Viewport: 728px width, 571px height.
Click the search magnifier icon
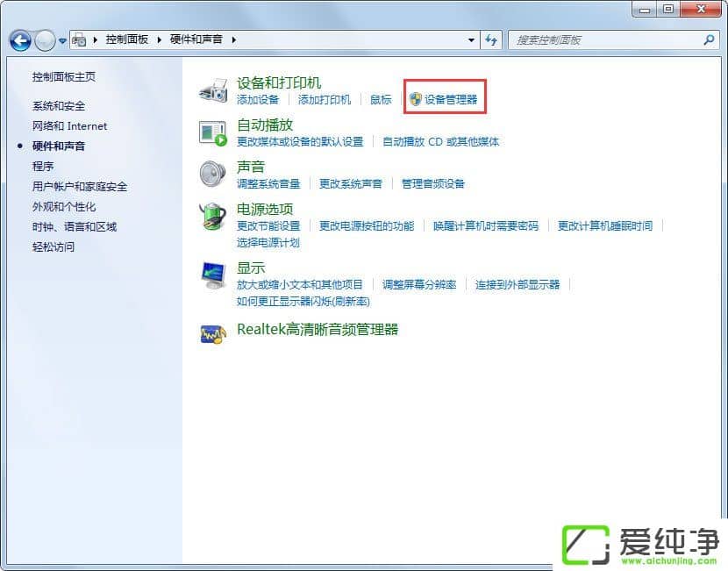click(x=709, y=40)
